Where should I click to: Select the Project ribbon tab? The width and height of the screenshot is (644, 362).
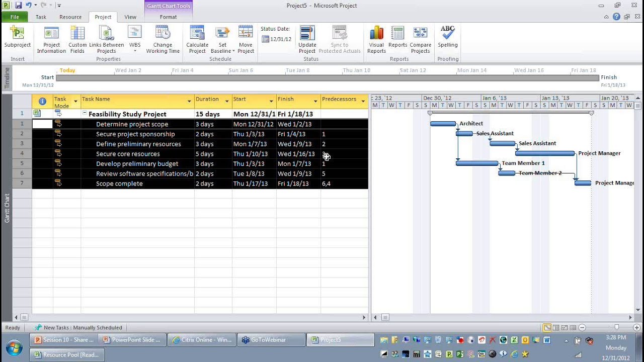click(x=103, y=17)
